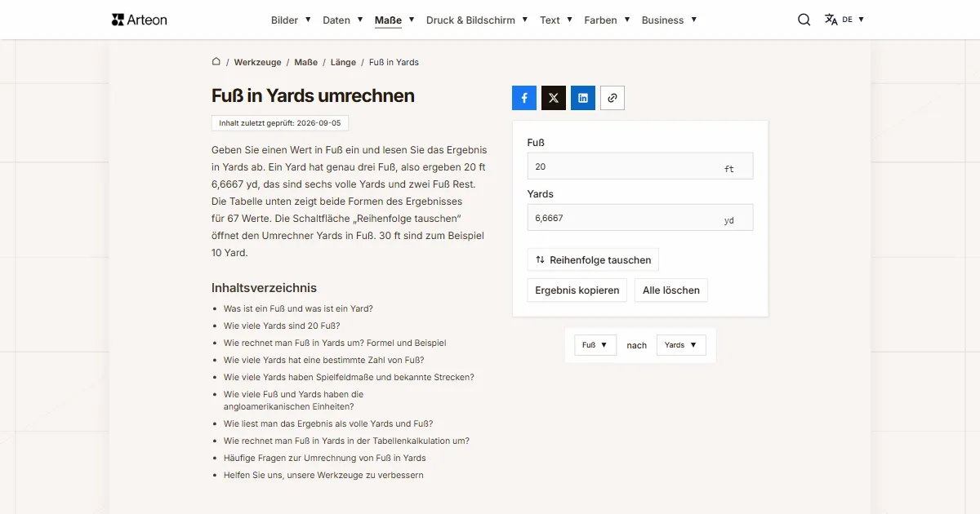This screenshot has width=980, height=514.
Task: Open 'Helfen Sie uns, unsere Werkzeuge' link
Action: point(323,475)
